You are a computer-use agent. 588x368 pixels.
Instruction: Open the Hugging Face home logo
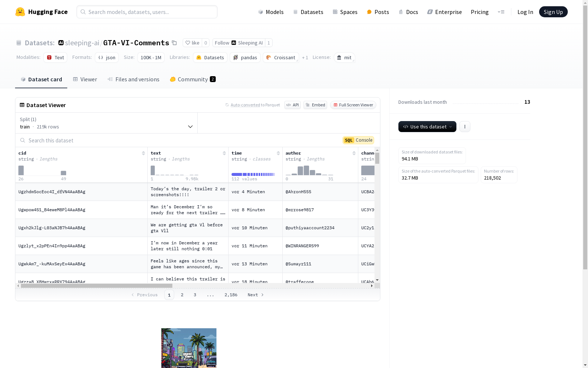point(42,12)
